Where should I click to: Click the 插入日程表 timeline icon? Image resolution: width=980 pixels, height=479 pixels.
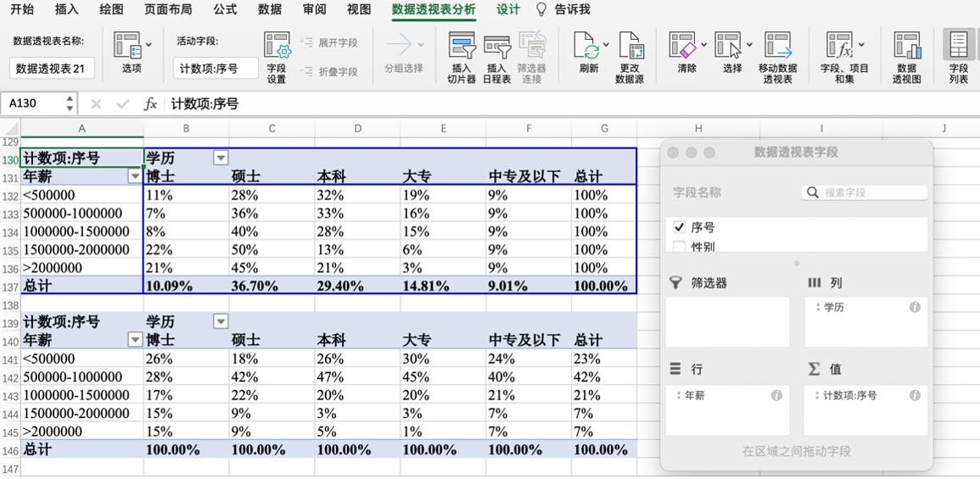[496, 48]
